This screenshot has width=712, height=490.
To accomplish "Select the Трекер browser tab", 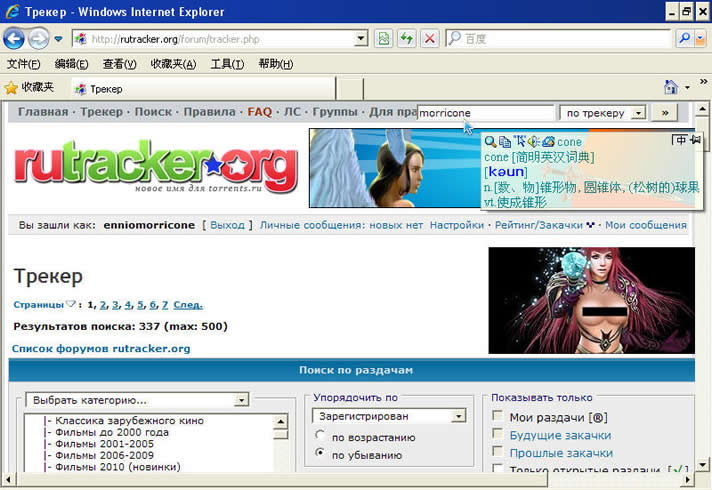I will click(x=203, y=89).
